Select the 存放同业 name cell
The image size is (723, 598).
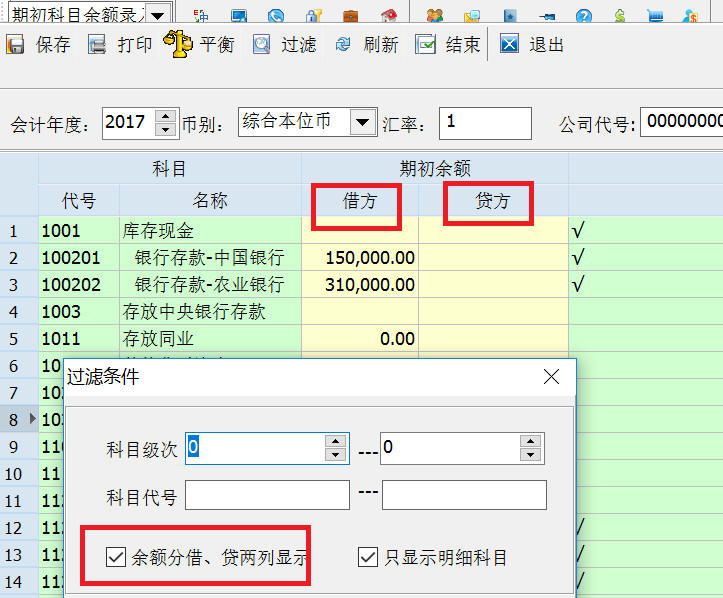tap(210, 338)
